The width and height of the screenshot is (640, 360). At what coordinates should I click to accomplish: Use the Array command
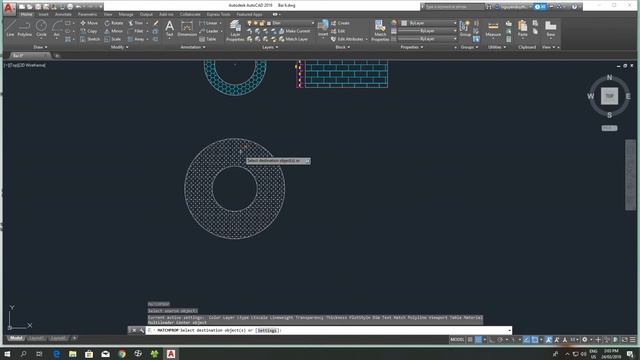coord(136,39)
